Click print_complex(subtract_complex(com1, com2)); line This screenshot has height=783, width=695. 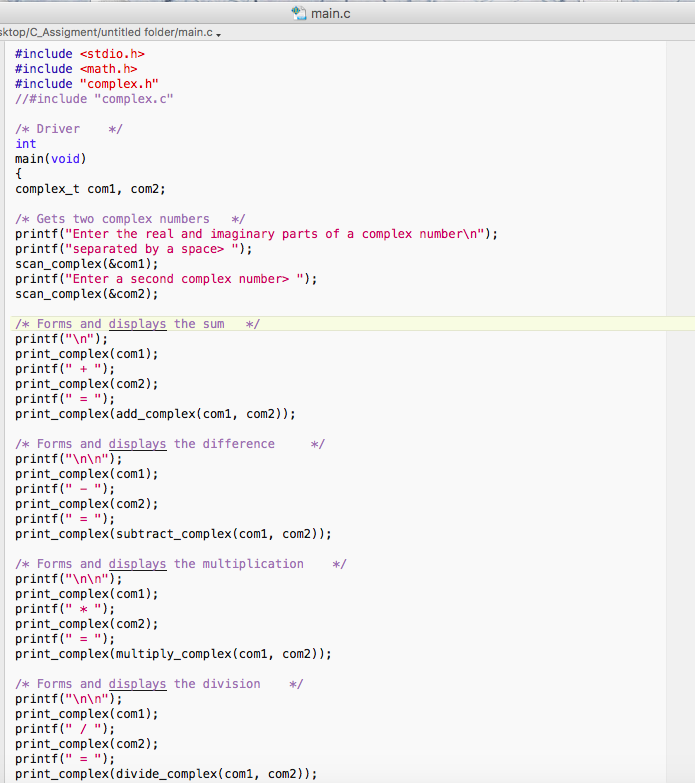pos(173,533)
